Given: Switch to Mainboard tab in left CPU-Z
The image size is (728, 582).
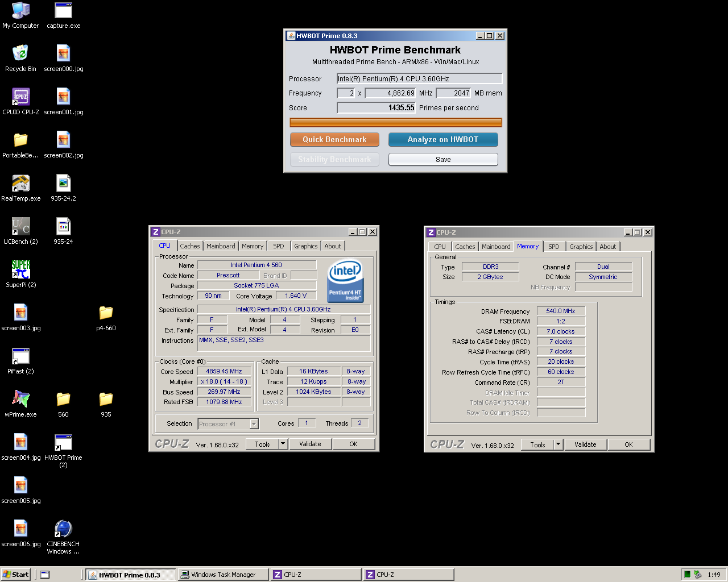Looking at the screenshot, I should [x=221, y=246].
